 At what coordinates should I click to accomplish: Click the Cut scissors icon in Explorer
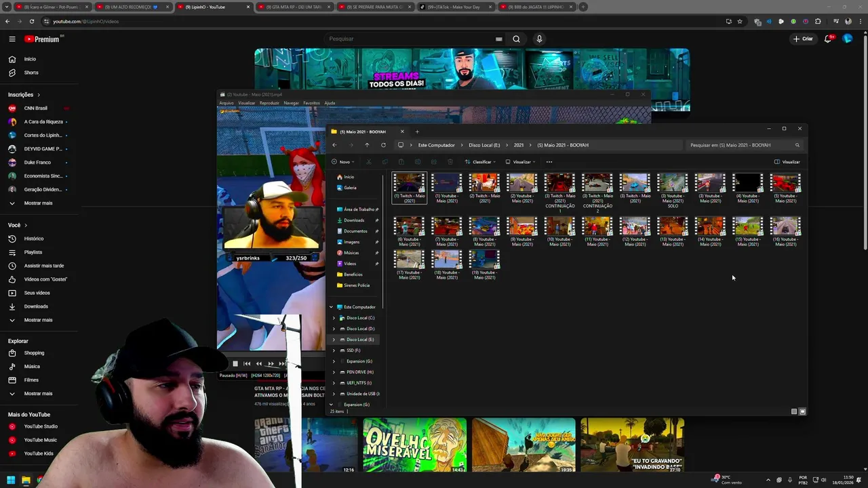pyautogui.click(x=369, y=162)
